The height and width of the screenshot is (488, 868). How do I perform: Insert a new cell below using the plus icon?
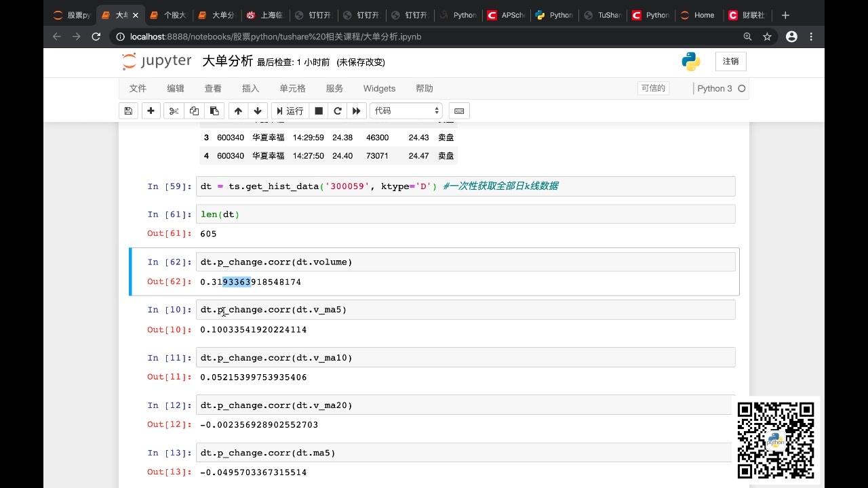(151, 110)
